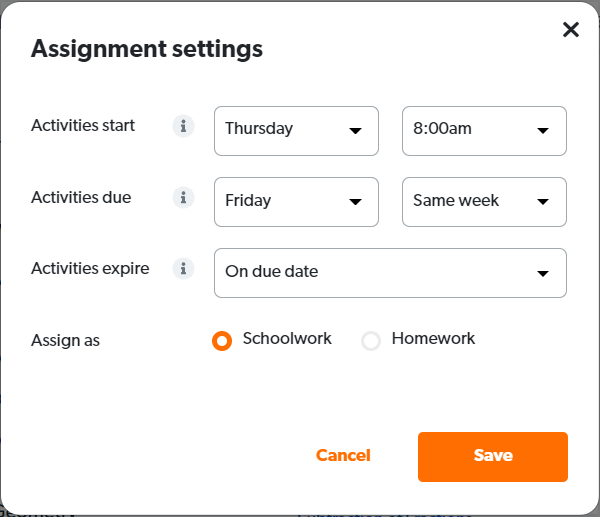
Task: Click the Cancel link
Action: pyautogui.click(x=343, y=456)
